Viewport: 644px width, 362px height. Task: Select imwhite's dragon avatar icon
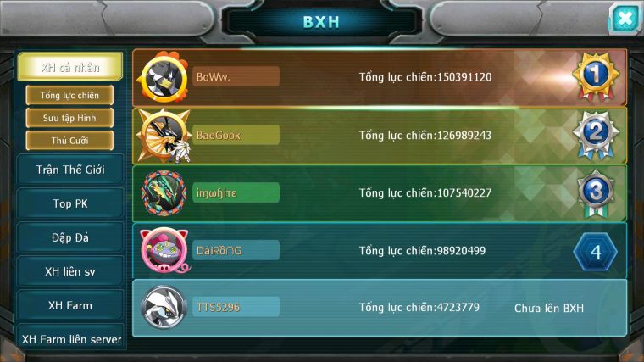click(x=164, y=192)
